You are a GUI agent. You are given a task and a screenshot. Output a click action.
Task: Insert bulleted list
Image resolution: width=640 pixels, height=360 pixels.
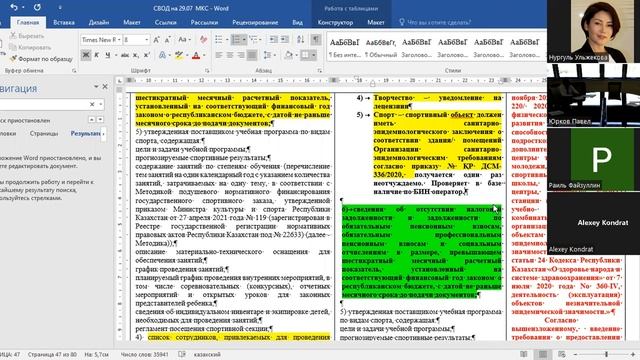pyautogui.click(x=219, y=40)
